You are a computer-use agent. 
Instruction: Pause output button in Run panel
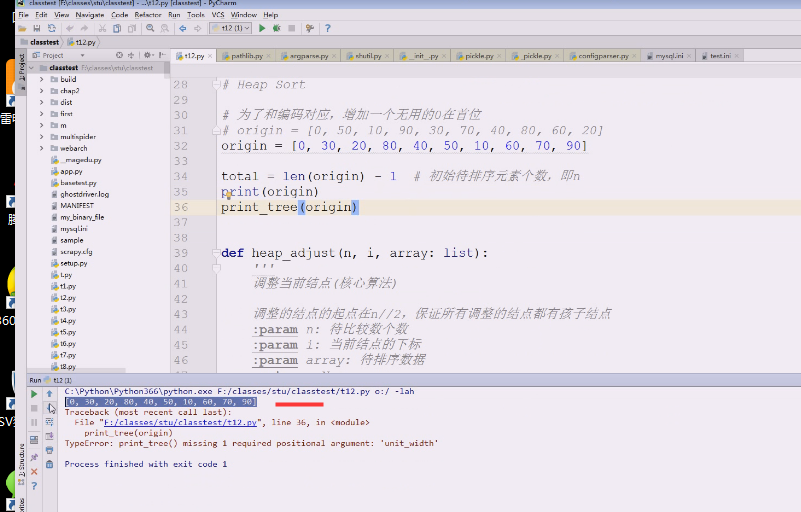[34, 423]
